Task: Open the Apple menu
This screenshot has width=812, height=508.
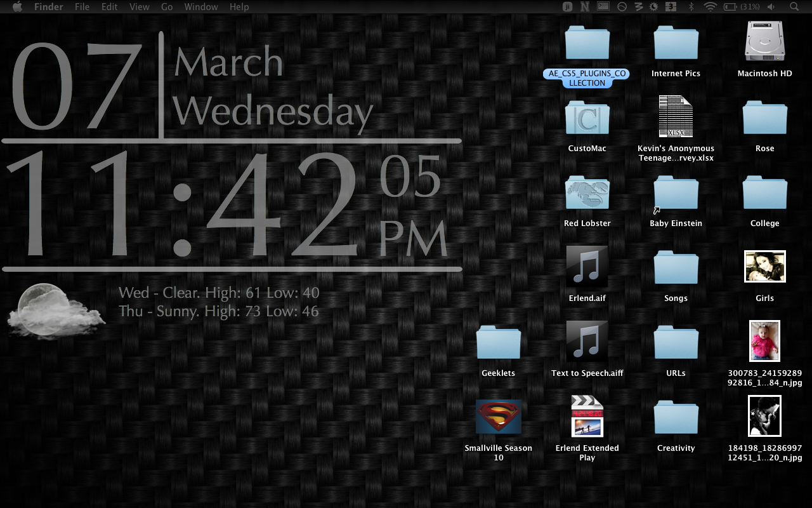Action: [17, 6]
